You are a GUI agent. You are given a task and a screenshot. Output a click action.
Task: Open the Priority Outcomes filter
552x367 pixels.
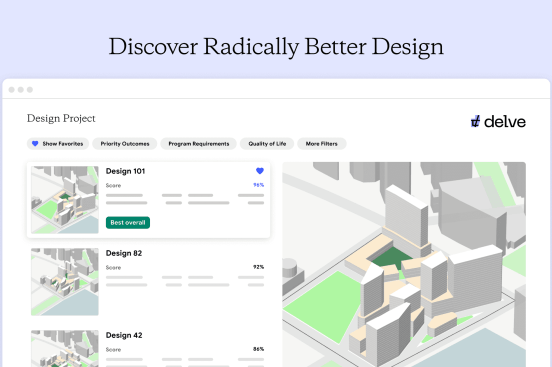[125, 144]
